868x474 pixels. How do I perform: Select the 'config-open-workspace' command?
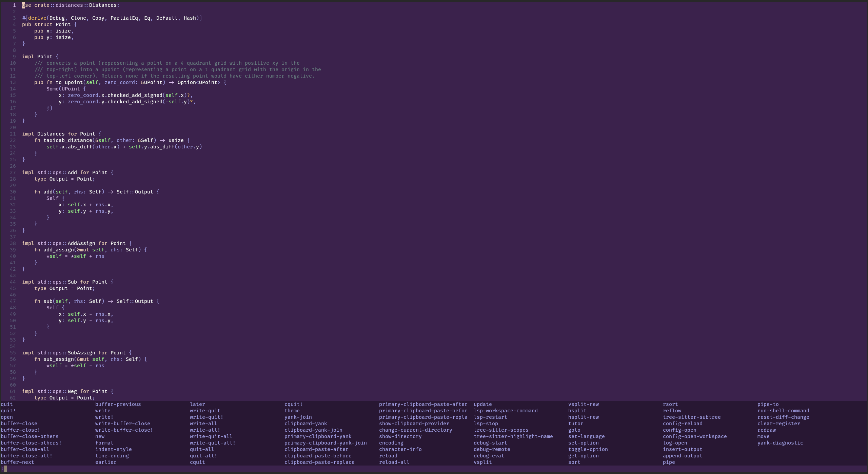point(695,436)
